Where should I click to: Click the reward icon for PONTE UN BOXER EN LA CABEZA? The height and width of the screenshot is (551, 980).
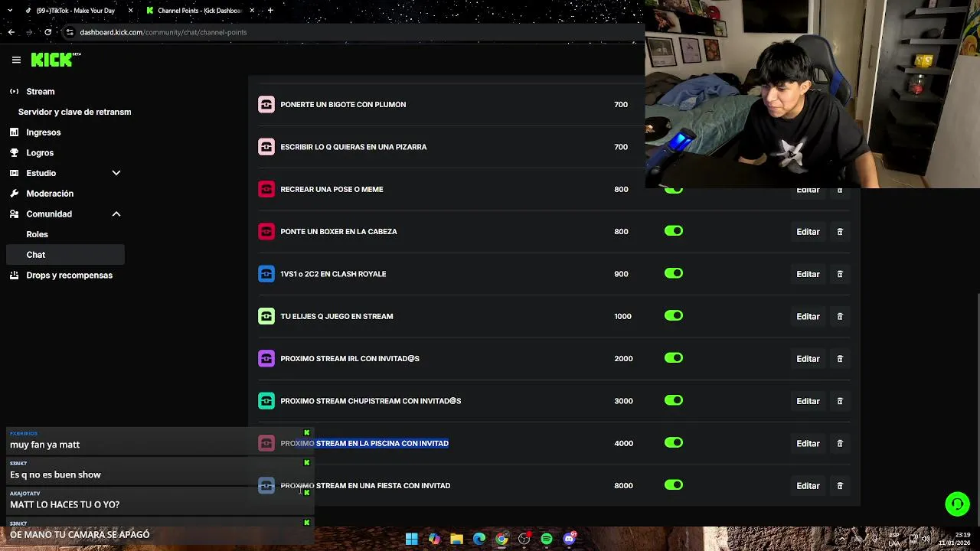pyautogui.click(x=266, y=231)
